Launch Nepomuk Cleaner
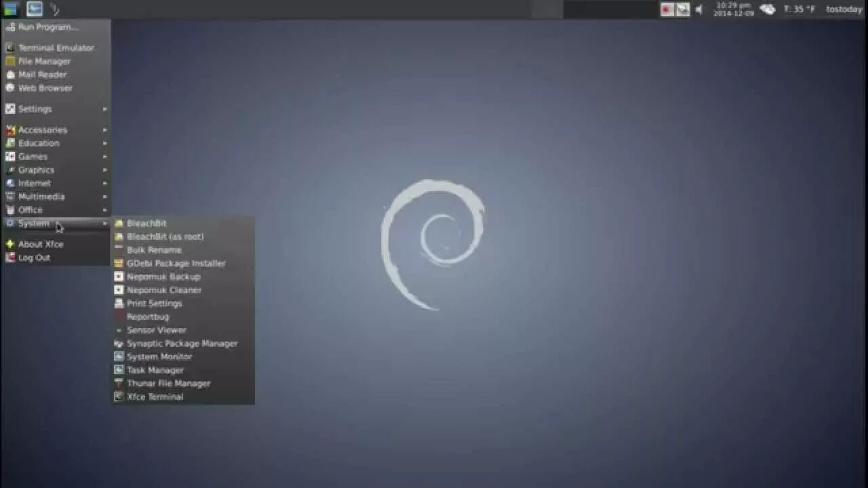 (x=183, y=290)
